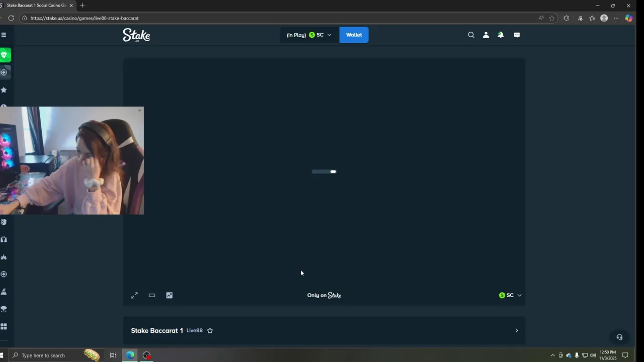Click the Stake logo in the header
The width and height of the screenshot is (644, 362).
(x=136, y=35)
